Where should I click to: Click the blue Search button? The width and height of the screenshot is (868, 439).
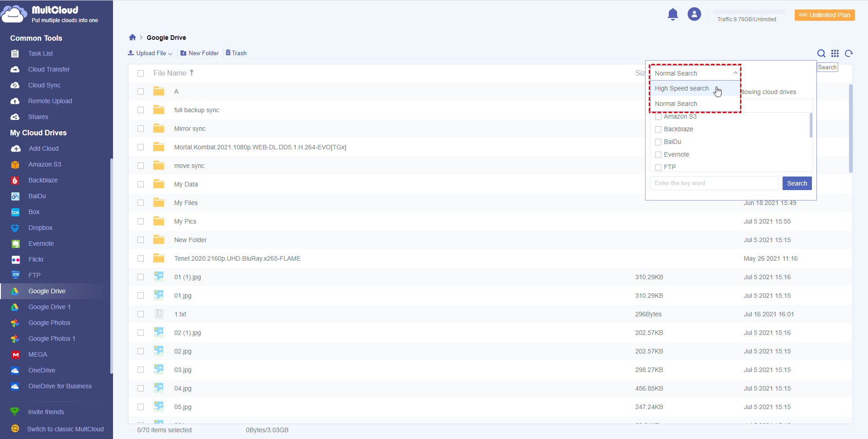pos(797,183)
